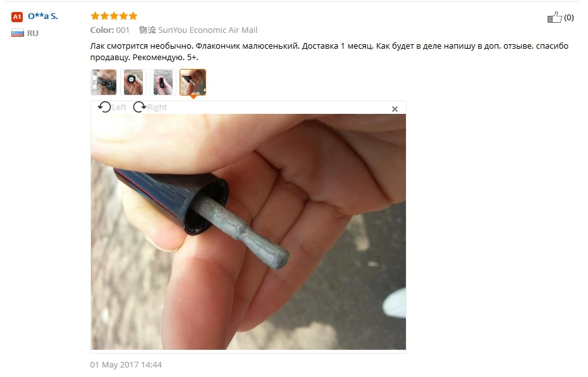This screenshot has height=377, width=588.
Task: Close the enlarged photo viewer
Action: click(395, 109)
